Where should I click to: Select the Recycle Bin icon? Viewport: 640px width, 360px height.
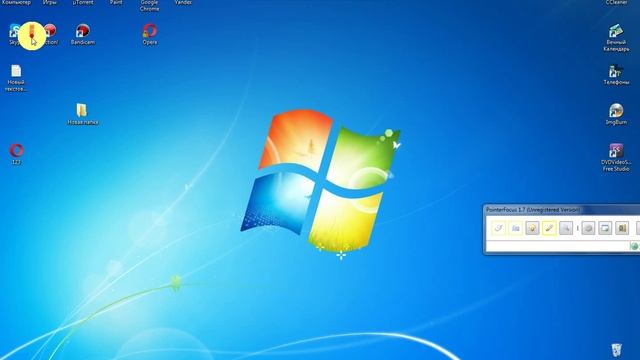616,350
